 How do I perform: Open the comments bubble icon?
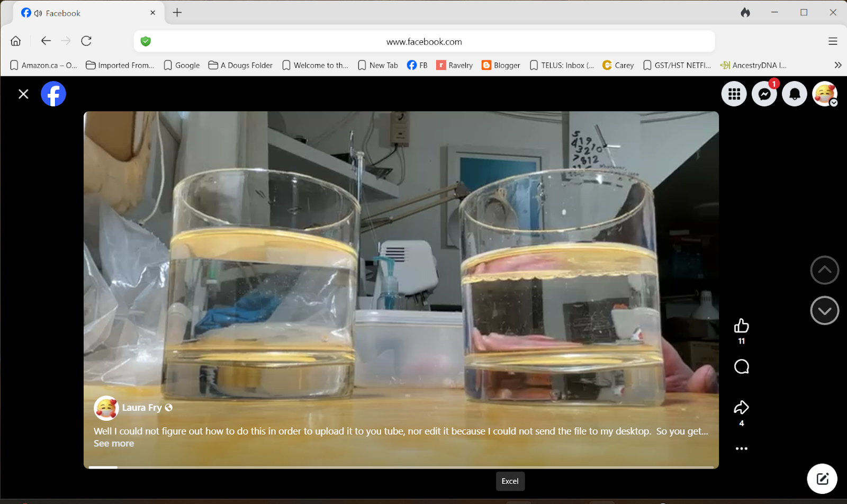[741, 366]
